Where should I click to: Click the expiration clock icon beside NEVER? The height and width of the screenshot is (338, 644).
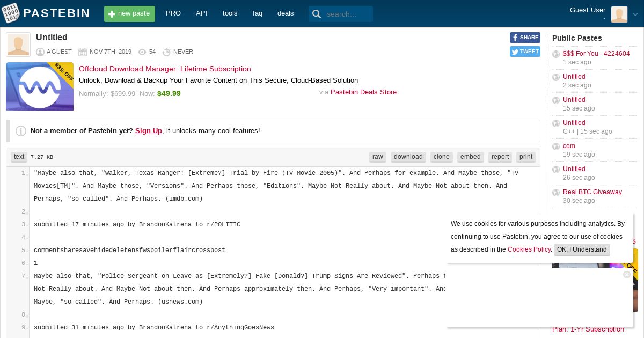pyautogui.click(x=166, y=52)
